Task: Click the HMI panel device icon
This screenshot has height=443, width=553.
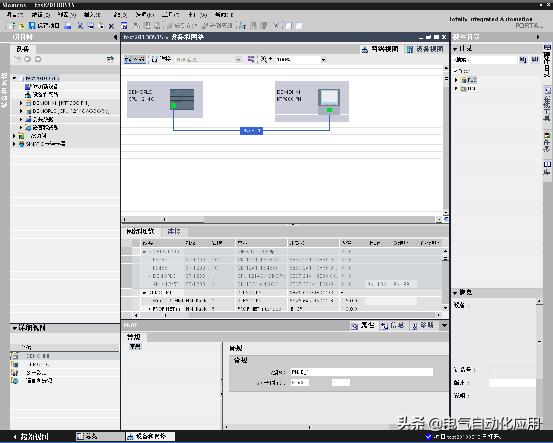Action: click(329, 98)
